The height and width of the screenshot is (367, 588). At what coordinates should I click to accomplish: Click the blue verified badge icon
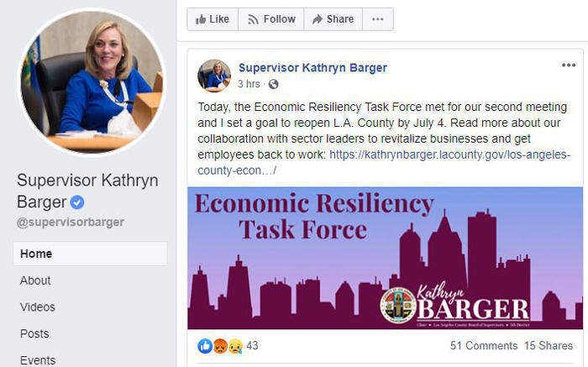pyautogui.click(x=77, y=202)
